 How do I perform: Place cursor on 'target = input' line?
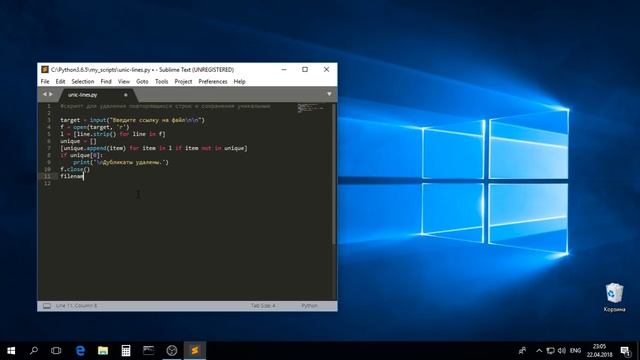(133, 120)
